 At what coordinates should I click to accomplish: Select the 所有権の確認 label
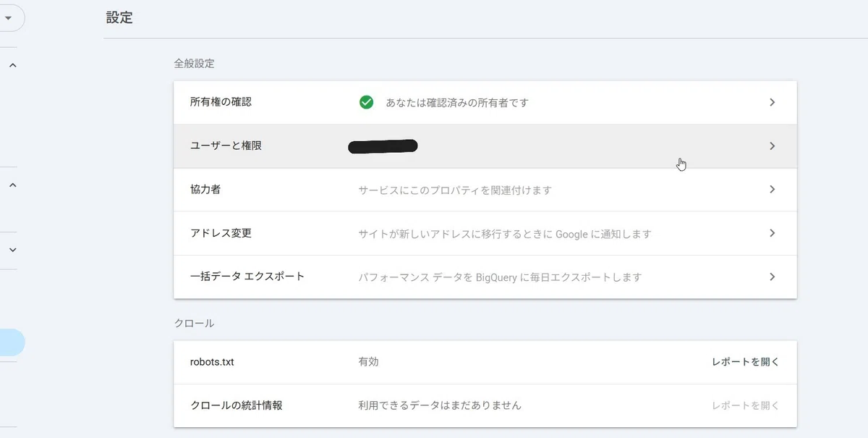tap(221, 102)
